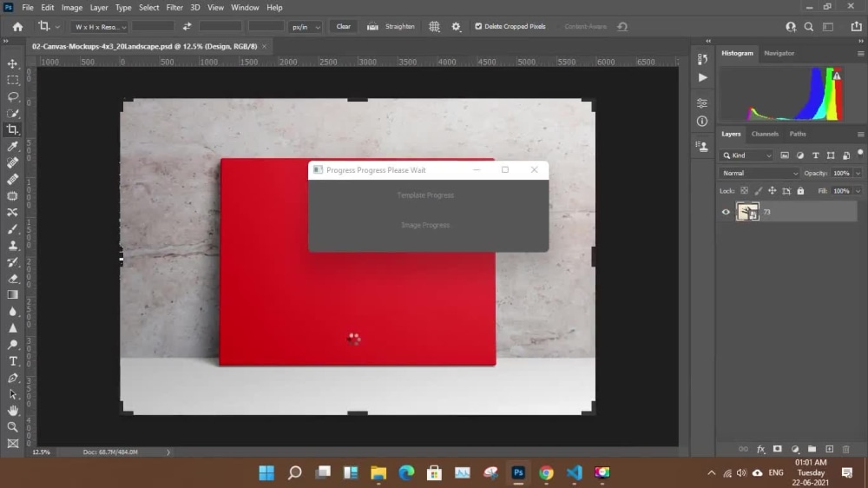Toggle type layer filter

pos(815,155)
